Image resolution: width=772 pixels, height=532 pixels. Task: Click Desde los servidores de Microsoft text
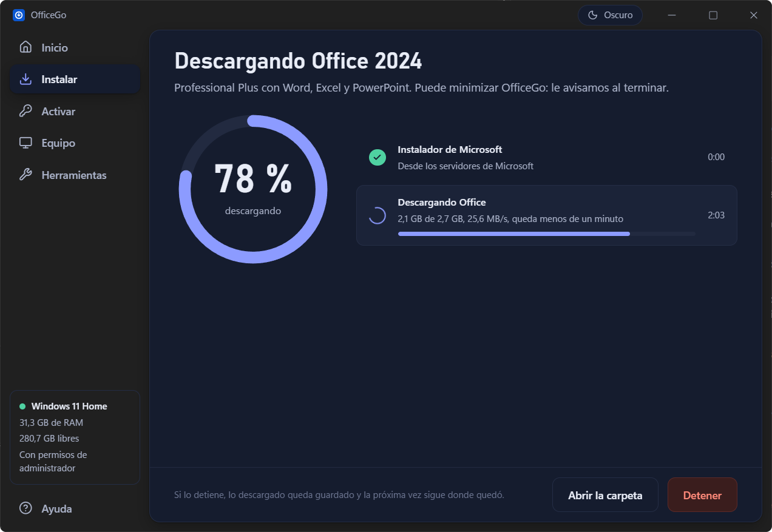[466, 166]
